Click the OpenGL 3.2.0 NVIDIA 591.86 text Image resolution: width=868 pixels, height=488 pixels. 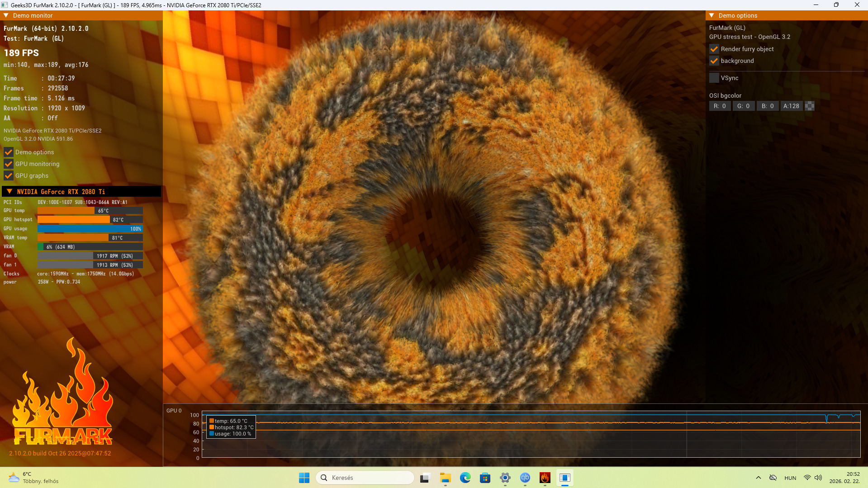tap(38, 139)
